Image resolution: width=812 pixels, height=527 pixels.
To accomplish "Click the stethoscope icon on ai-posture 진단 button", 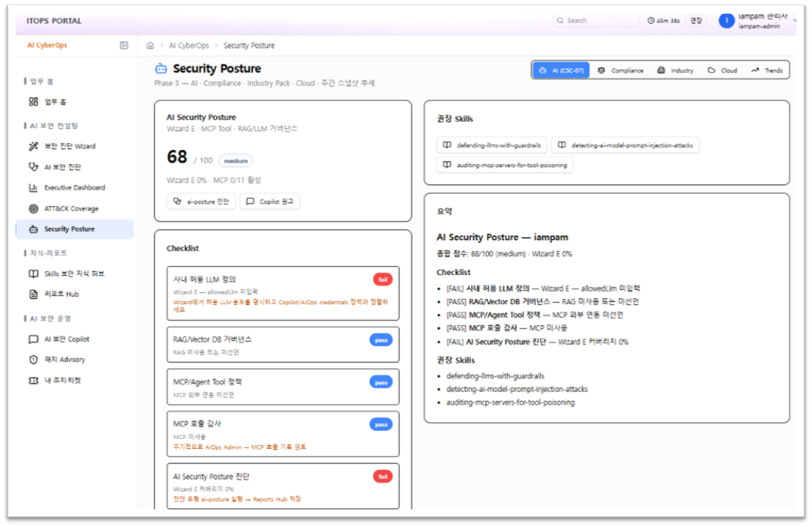I will [x=177, y=201].
